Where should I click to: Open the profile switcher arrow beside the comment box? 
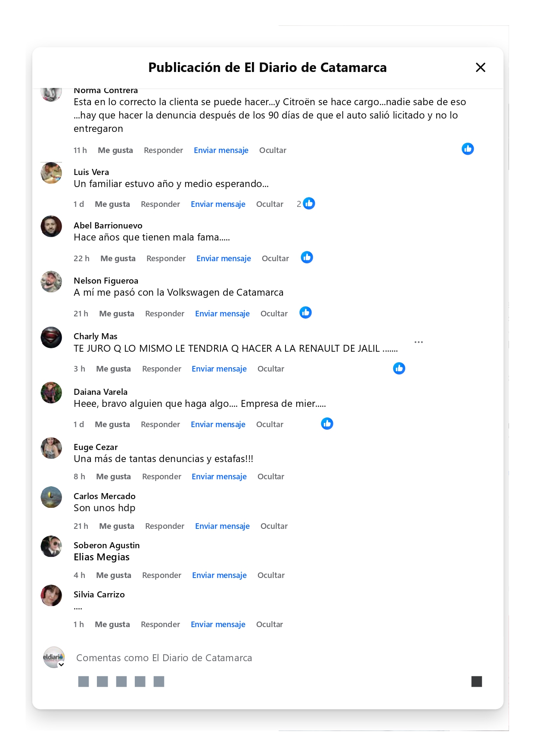coord(62,665)
